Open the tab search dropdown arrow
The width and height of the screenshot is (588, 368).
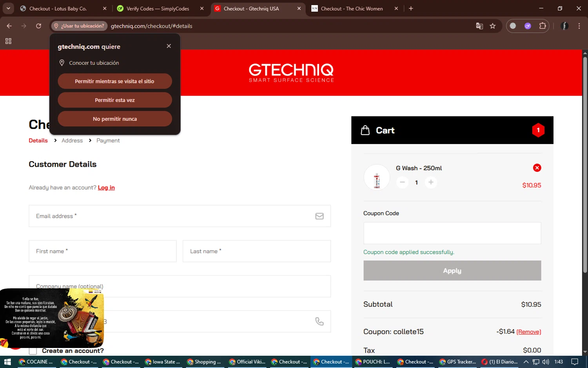(x=8, y=8)
